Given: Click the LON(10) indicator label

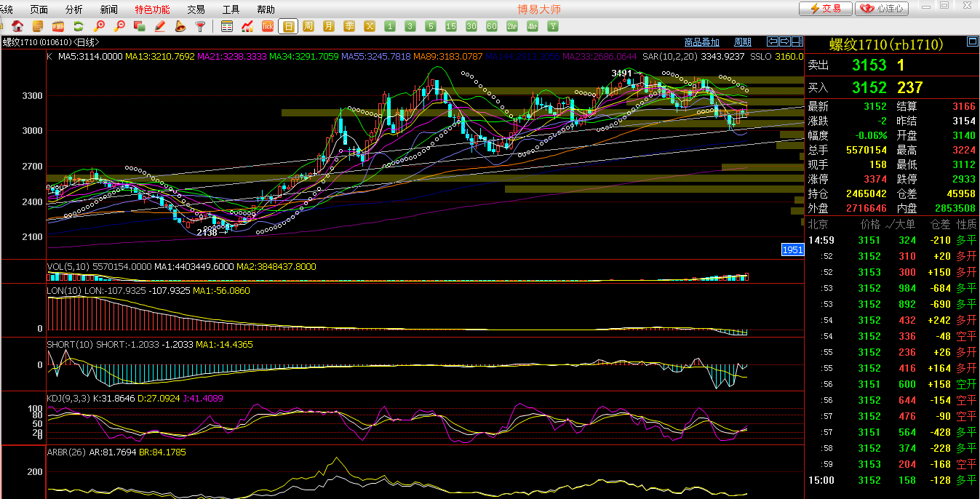Looking at the screenshot, I should tap(65, 291).
